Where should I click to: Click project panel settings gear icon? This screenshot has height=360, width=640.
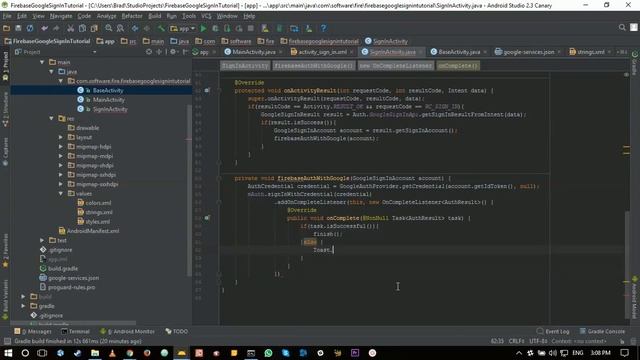pyautogui.click(x=173, y=52)
